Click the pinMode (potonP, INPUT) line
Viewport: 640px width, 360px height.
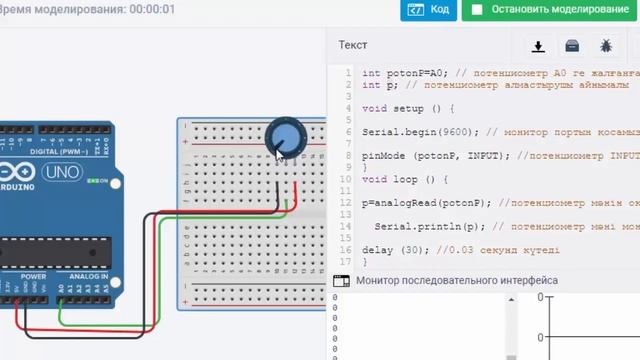pyautogui.click(x=501, y=156)
